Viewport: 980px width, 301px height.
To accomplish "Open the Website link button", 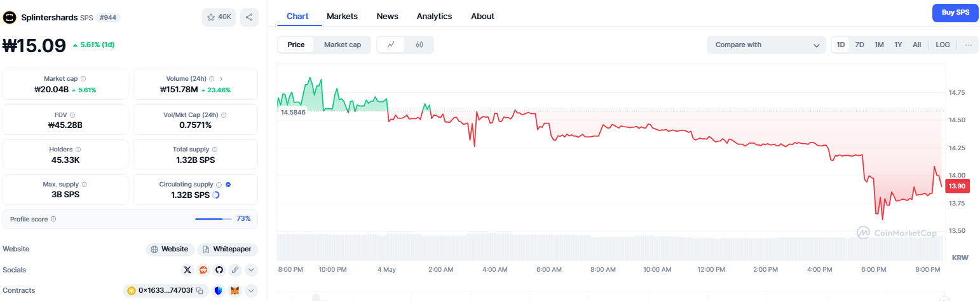I will click(170, 249).
